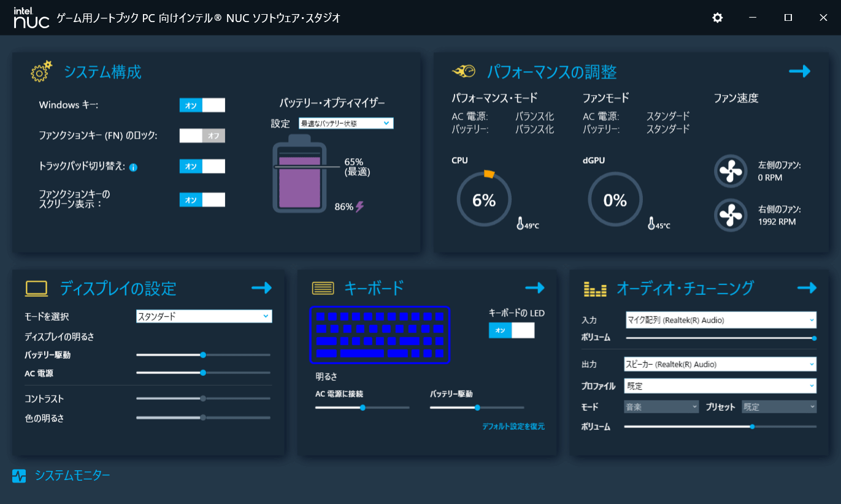Viewport: 841px width, 504px height.
Task: Click the left fan icon
Action: click(x=731, y=171)
